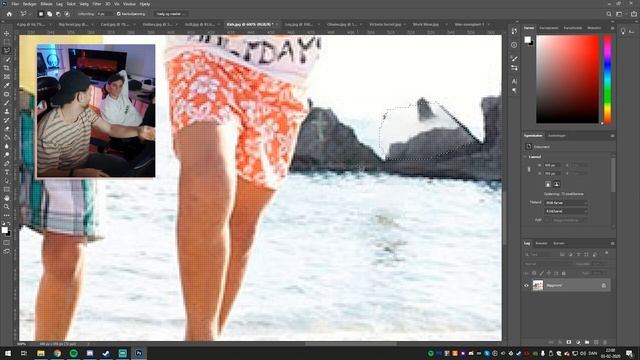Click the Lock all padlock in lock row

(x=564, y=273)
